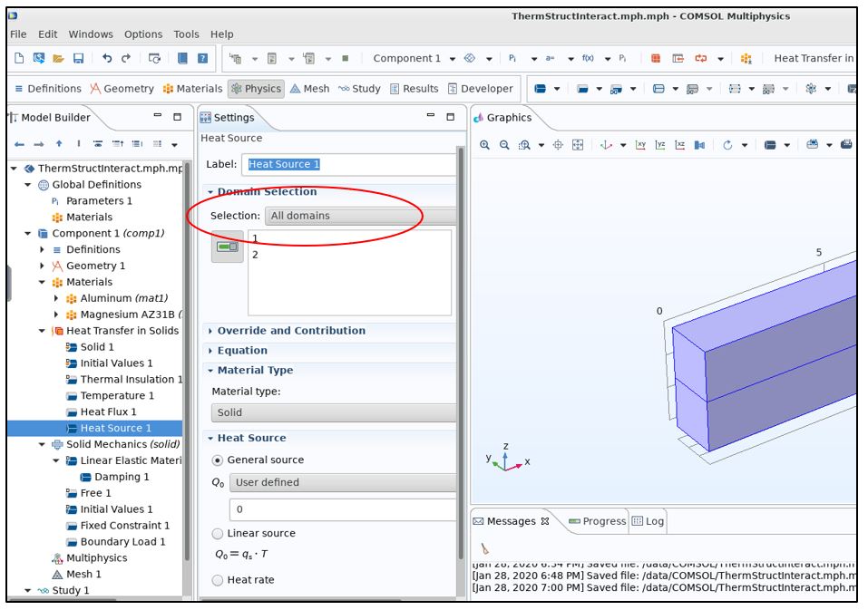This screenshot has height=610, width=868.
Task: Click the New file icon
Action: [x=19, y=58]
